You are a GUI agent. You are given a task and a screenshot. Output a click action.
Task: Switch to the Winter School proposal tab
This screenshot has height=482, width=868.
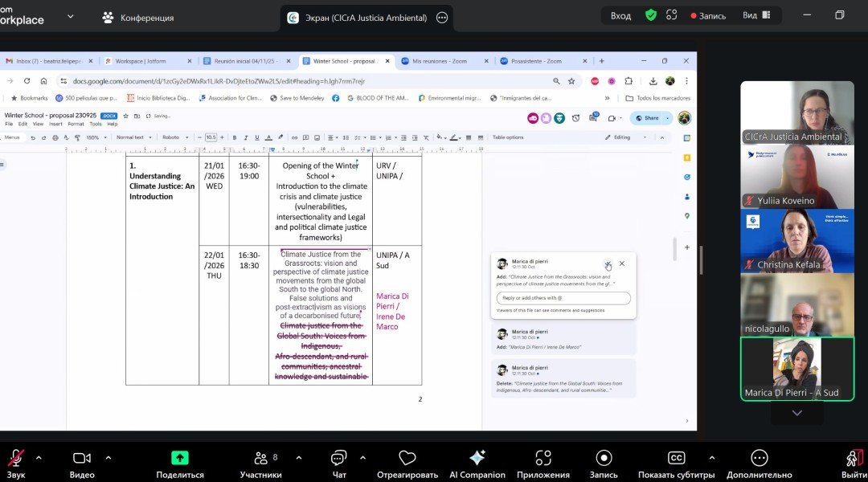[x=346, y=61]
